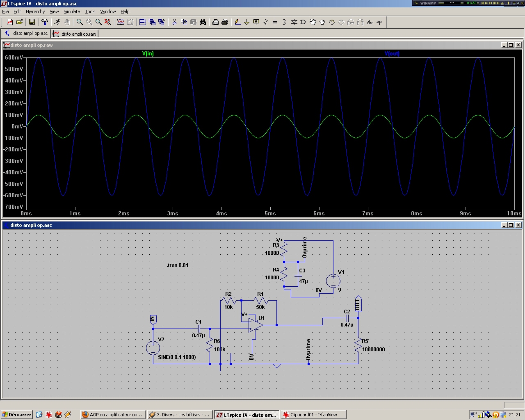The width and height of the screenshot is (525, 420).
Task: Click the V(out) trace label
Action: pyautogui.click(x=392, y=54)
